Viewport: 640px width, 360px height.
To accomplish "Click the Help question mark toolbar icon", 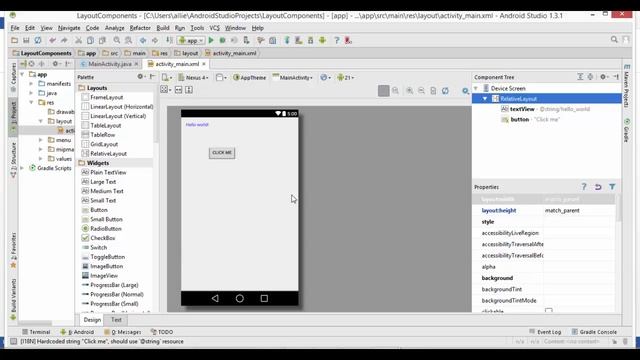I will click(336, 40).
